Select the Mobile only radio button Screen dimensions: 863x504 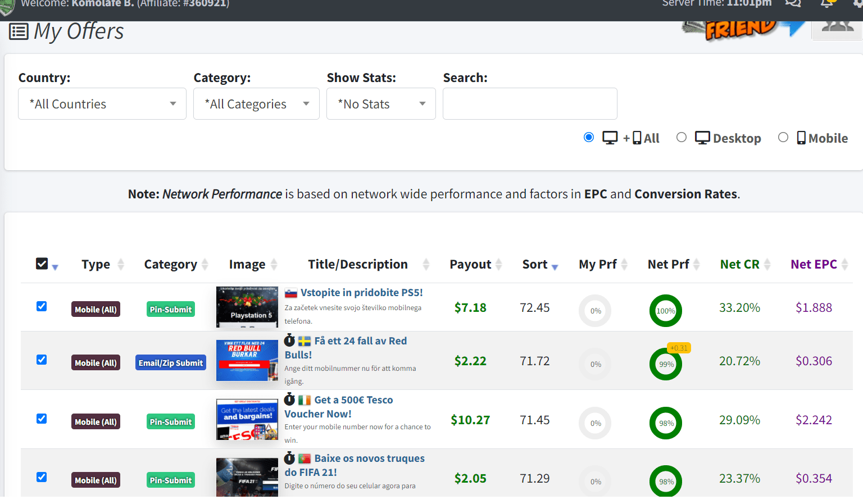point(783,138)
